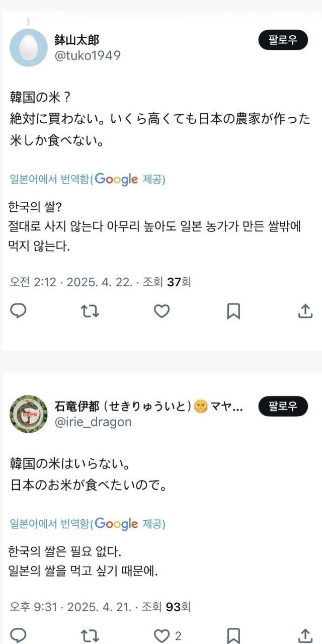Viewport: 322px width, 644px height.
Task: Click the second tweet's '일본어에서 번역함' translation label
Action: pyautogui.click(x=49, y=524)
